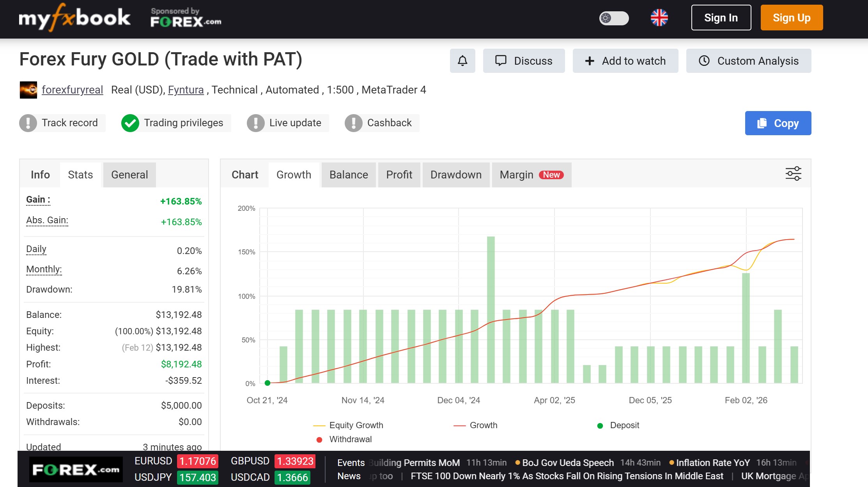868x487 pixels.
Task: Click the Monthly label
Action: 44,270
